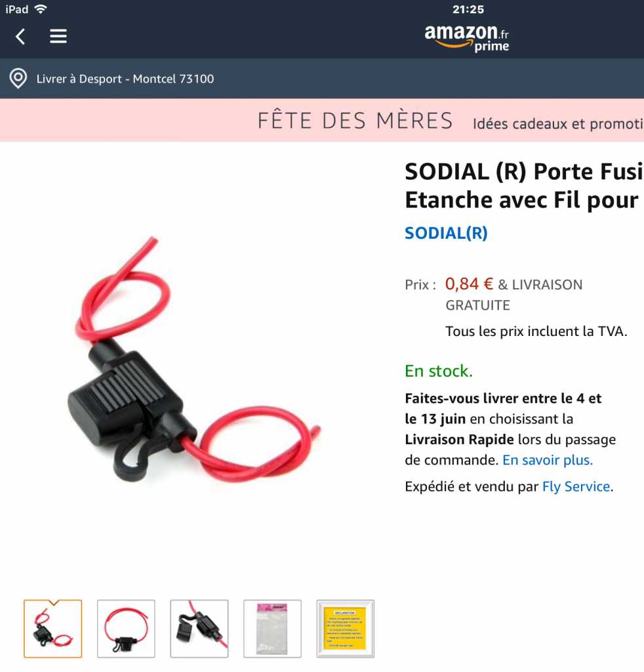Click En savoir plus link
The width and height of the screenshot is (644, 672).
548,460
